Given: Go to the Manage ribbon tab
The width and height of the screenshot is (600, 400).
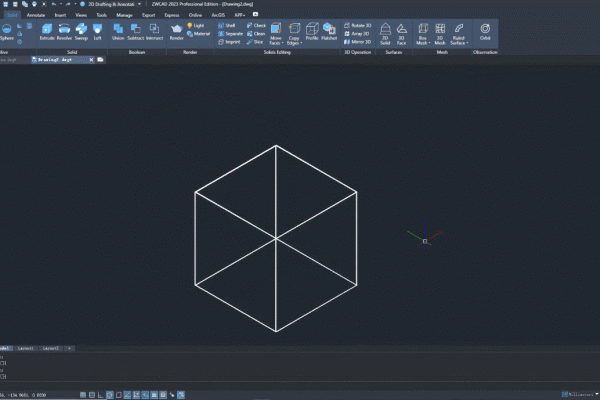Looking at the screenshot, I should click(x=124, y=15).
